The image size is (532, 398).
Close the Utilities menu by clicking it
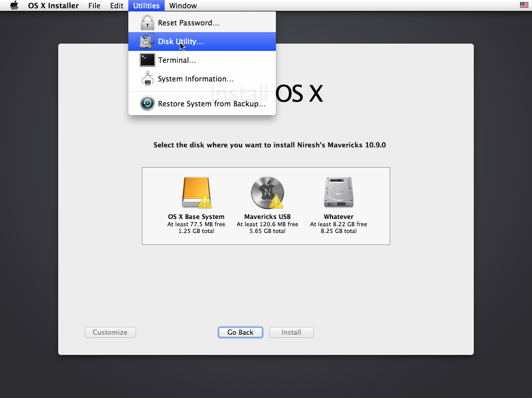coord(146,5)
